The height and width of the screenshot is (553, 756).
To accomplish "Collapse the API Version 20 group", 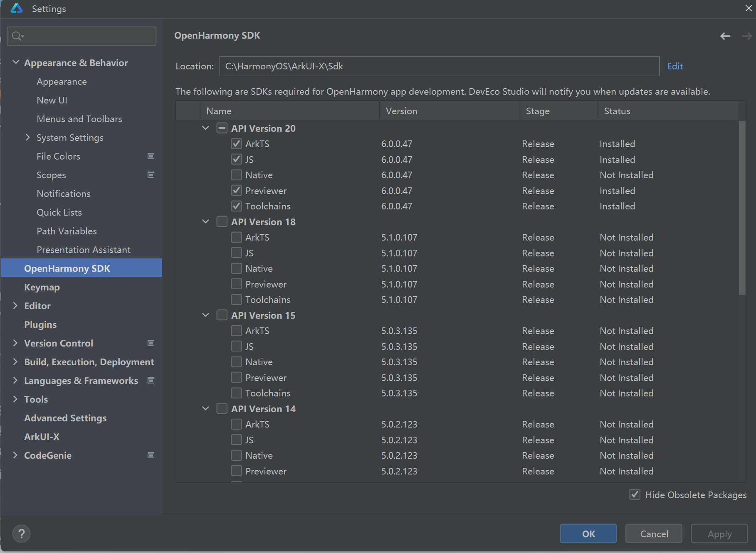I will coord(205,128).
